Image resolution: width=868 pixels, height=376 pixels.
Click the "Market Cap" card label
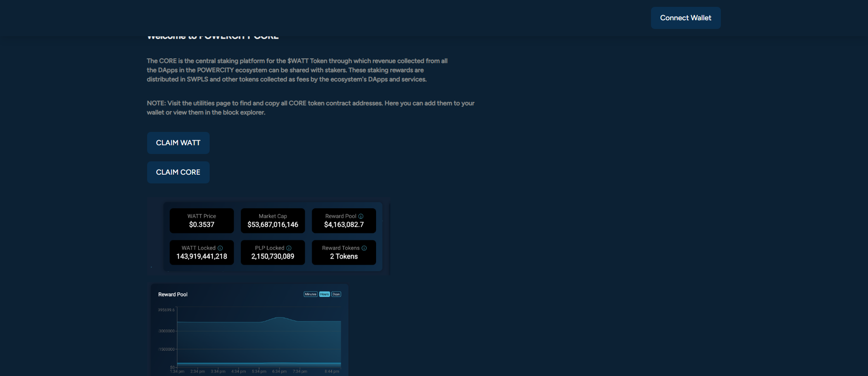[273, 216]
